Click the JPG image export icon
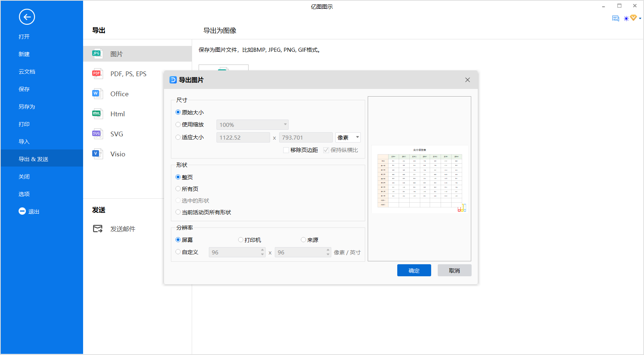Screen dimensions: 644x355 [97, 54]
